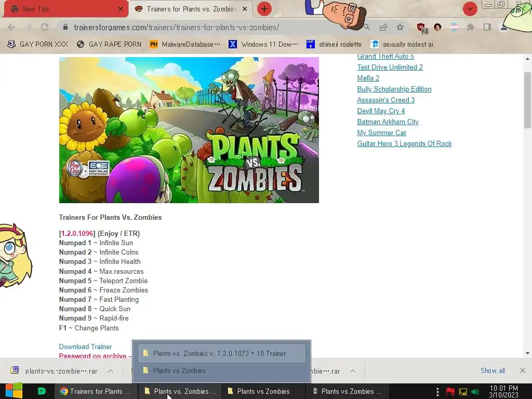Click the network monitor tray icon
Viewport: 532px width, 399px height.
click(x=463, y=392)
